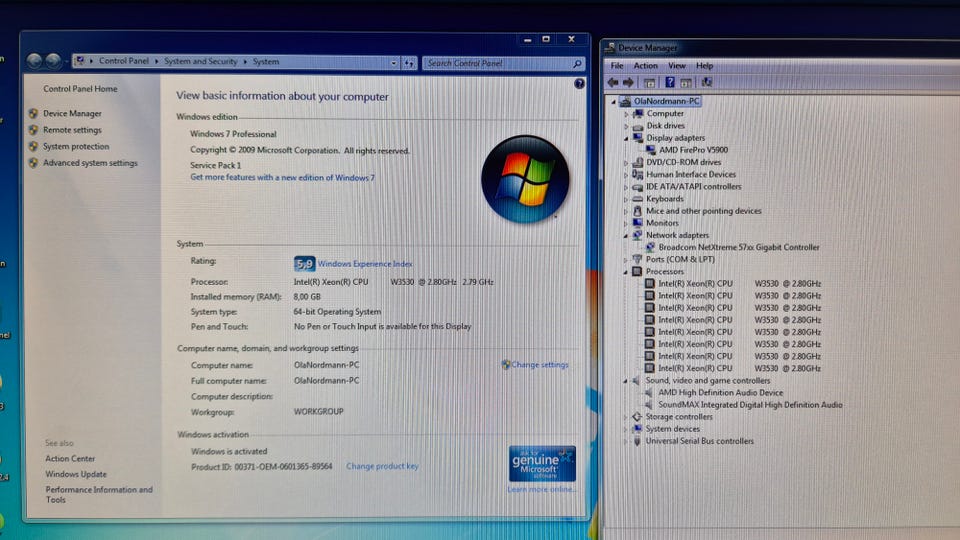
Task: Select Storage controllers
Action: [x=678, y=416]
